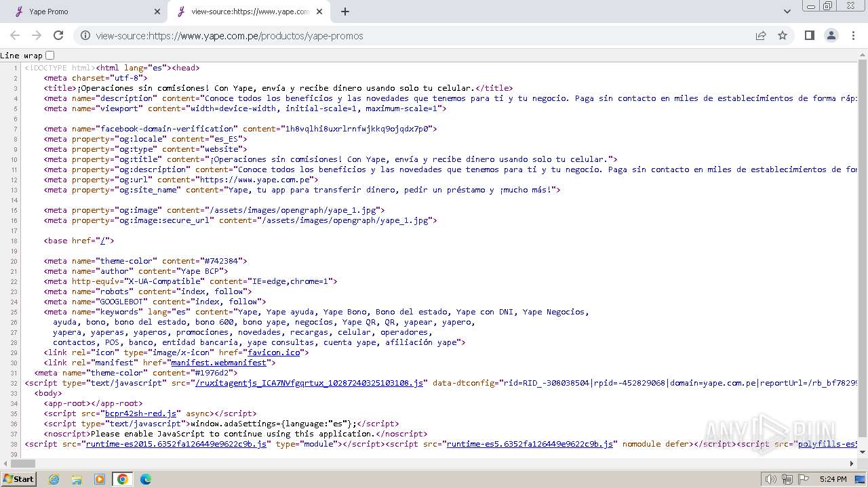Click the viewport meta content line
This screenshot has height=488, width=868.
coord(245,108)
